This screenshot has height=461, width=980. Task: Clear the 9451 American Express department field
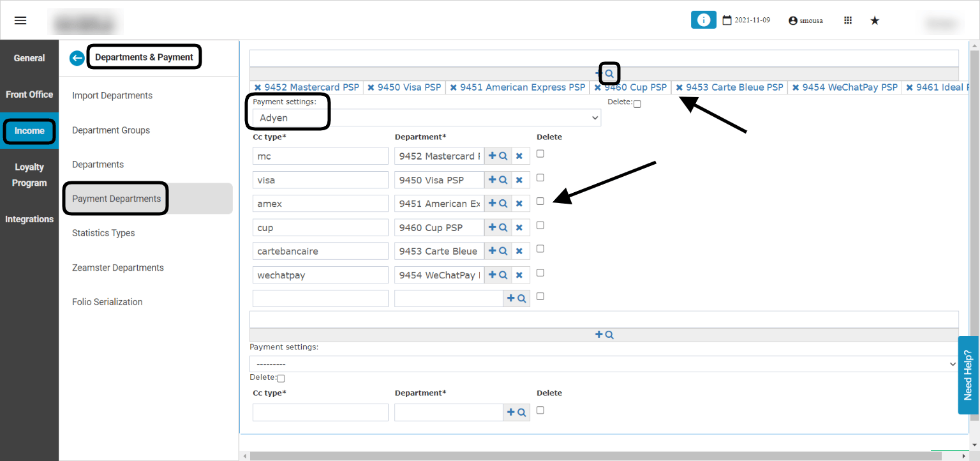(520, 204)
